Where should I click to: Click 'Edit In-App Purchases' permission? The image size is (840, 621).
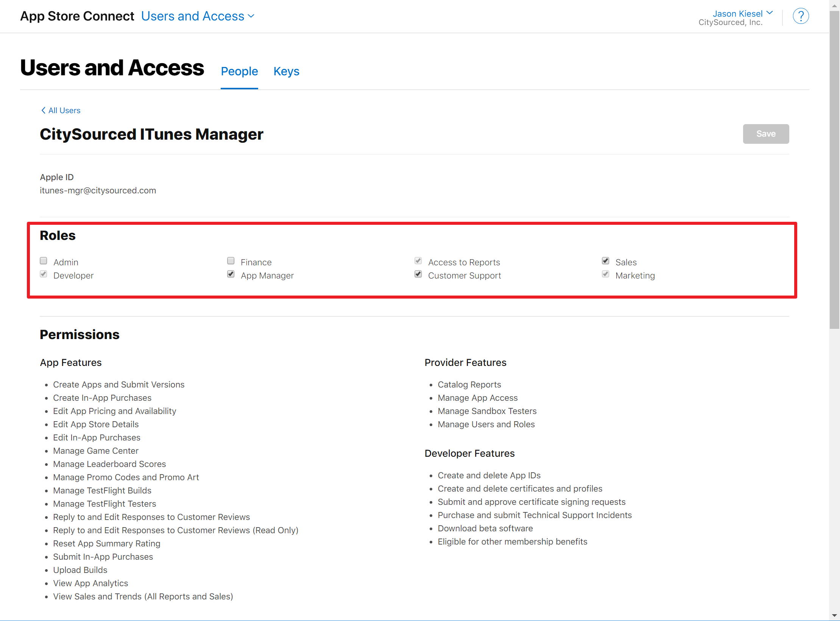(x=97, y=437)
